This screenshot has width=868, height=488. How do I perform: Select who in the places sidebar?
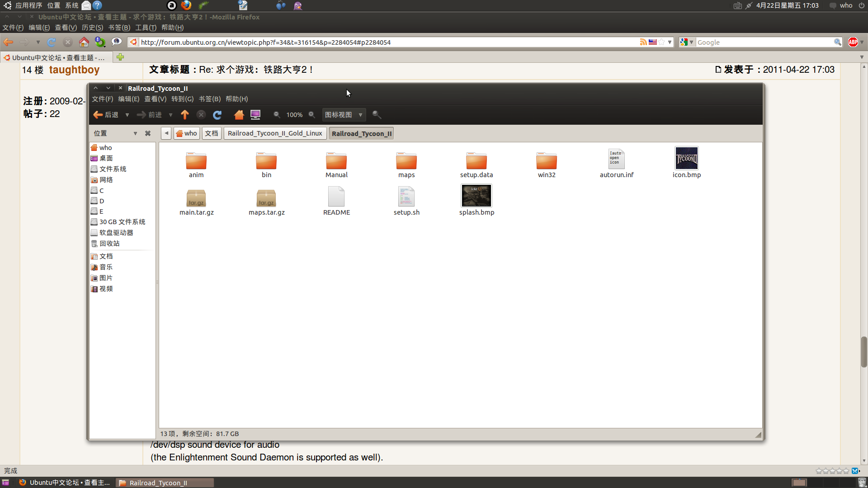pyautogui.click(x=122, y=148)
